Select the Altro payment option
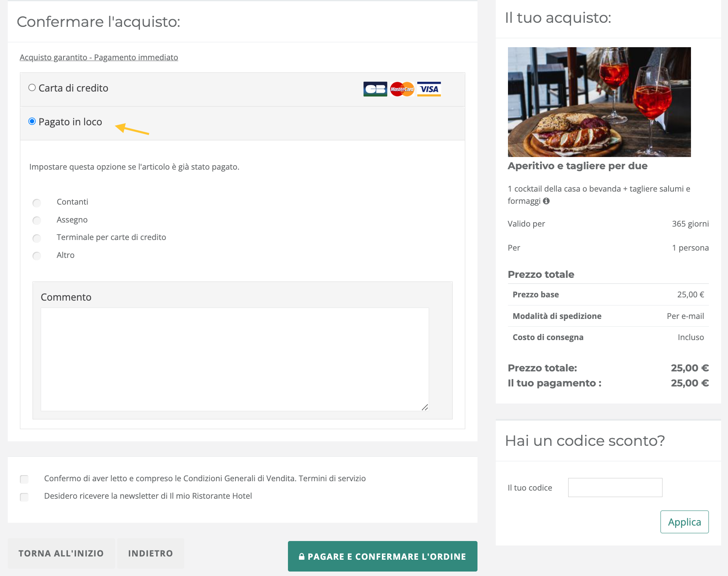The image size is (728, 576). [37, 256]
